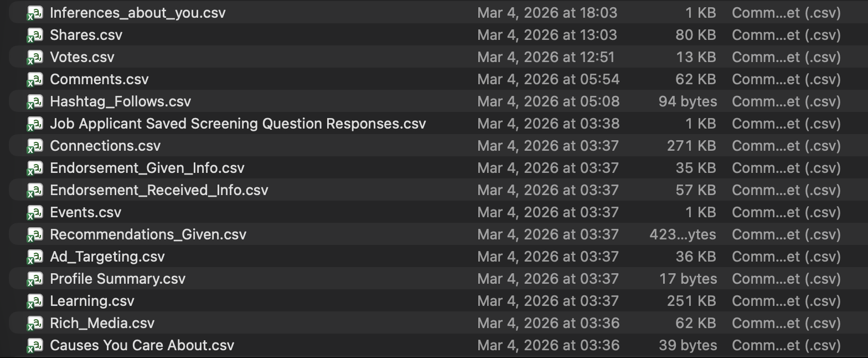This screenshot has width=868, height=358.
Task: Click the Excel icon next to Shares.csv
Action: (x=35, y=34)
